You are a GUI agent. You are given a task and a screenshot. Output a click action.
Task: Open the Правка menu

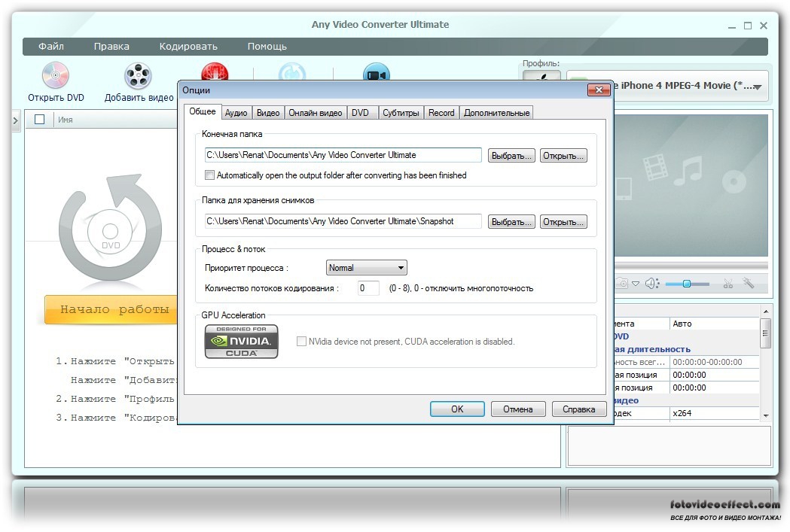111,47
